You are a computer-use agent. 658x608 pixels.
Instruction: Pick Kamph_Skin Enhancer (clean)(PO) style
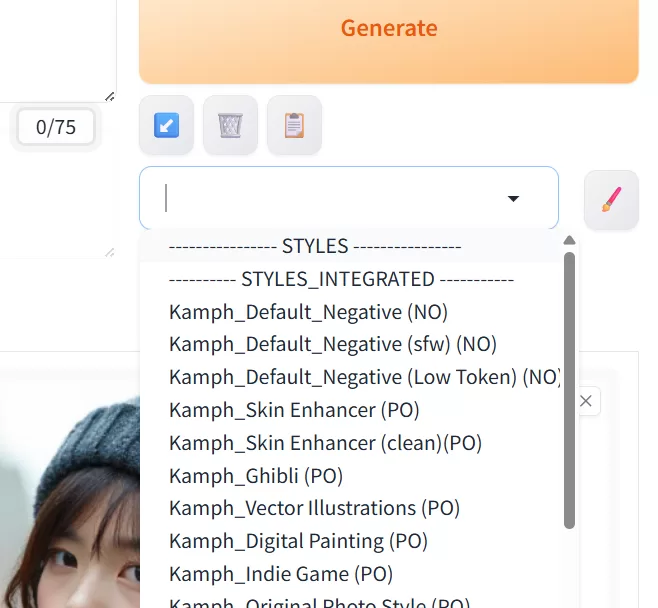pyautogui.click(x=352, y=443)
